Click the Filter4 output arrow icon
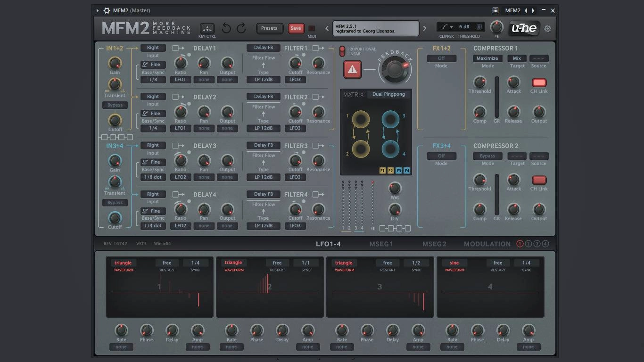644x362 pixels. pos(318,194)
